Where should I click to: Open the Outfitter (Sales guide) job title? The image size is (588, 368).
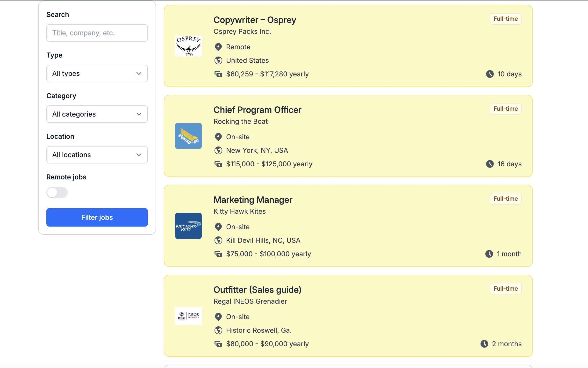(257, 290)
